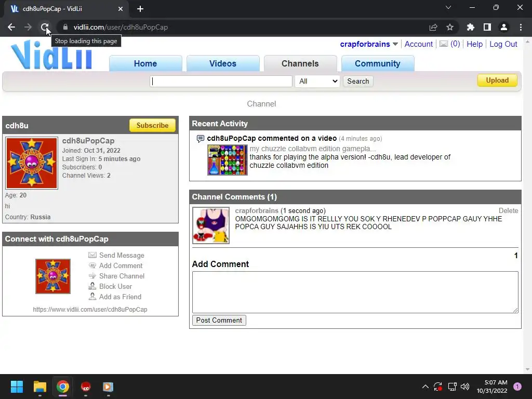Open the notification badge in the tray

[517, 387]
